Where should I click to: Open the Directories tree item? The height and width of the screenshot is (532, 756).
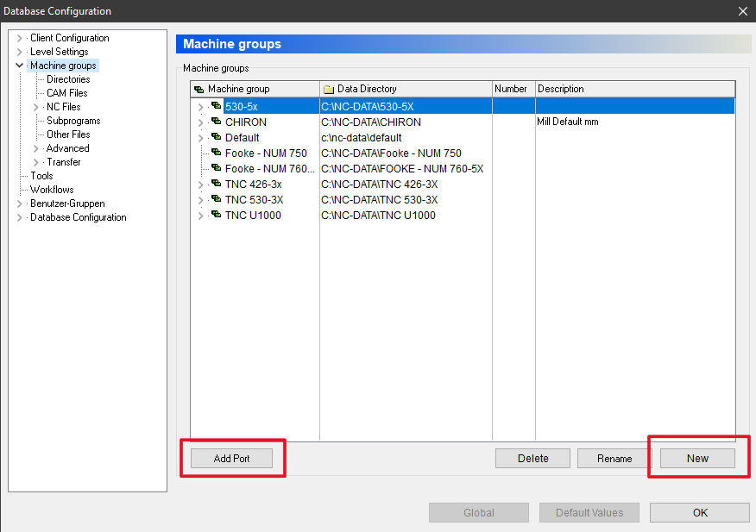click(68, 79)
